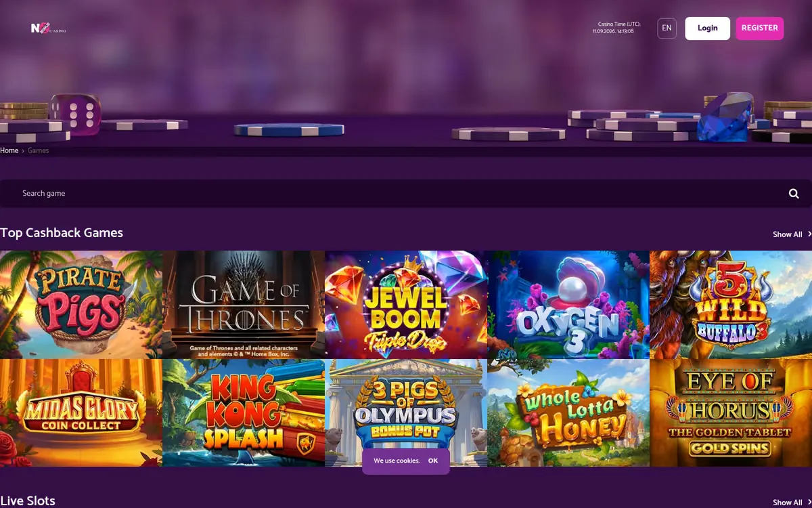The image size is (812, 508).
Task: Show all Live Slots games
Action: [792, 503]
